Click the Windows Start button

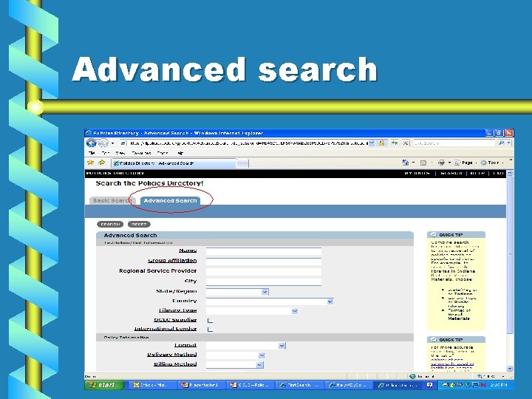pyautogui.click(x=103, y=385)
